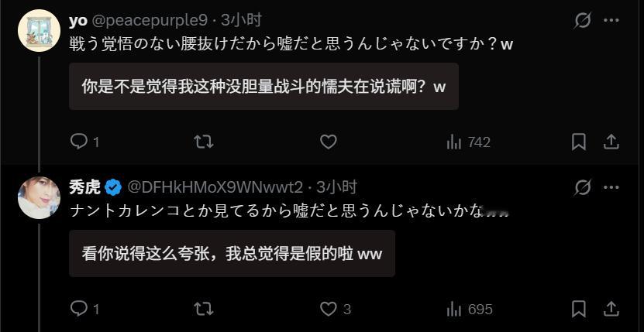
Task: View analytics showing 742 views
Action: pos(468,142)
